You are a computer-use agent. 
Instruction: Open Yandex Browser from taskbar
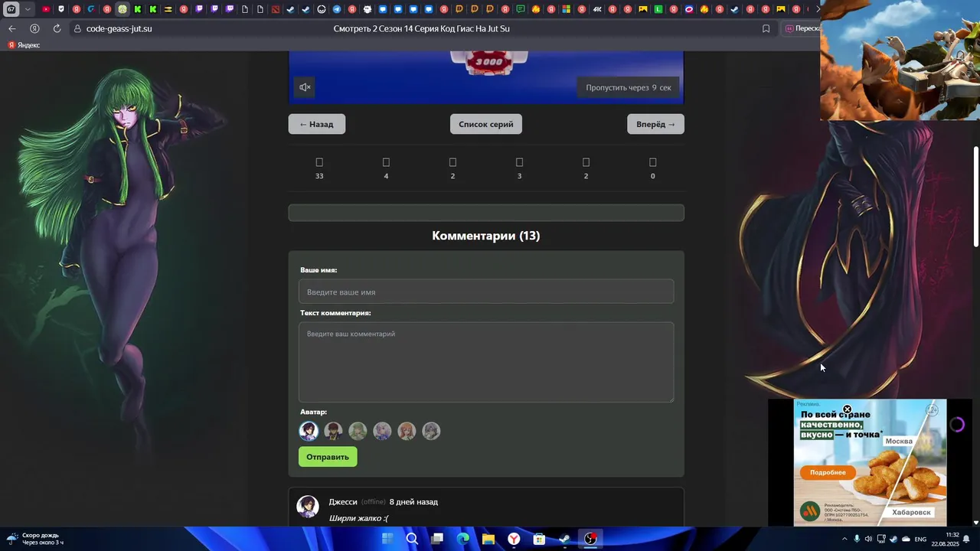(x=514, y=539)
